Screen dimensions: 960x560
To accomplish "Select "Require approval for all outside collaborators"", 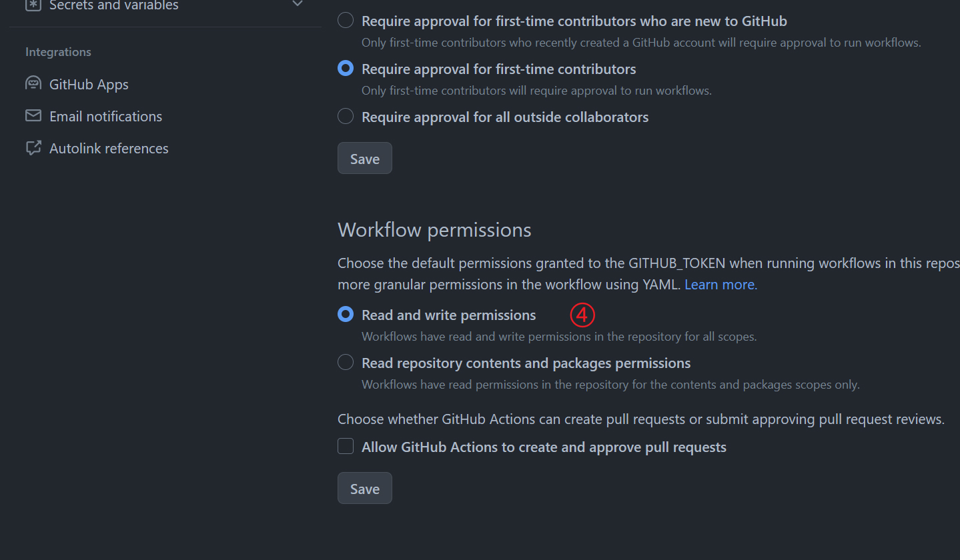I will (345, 116).
